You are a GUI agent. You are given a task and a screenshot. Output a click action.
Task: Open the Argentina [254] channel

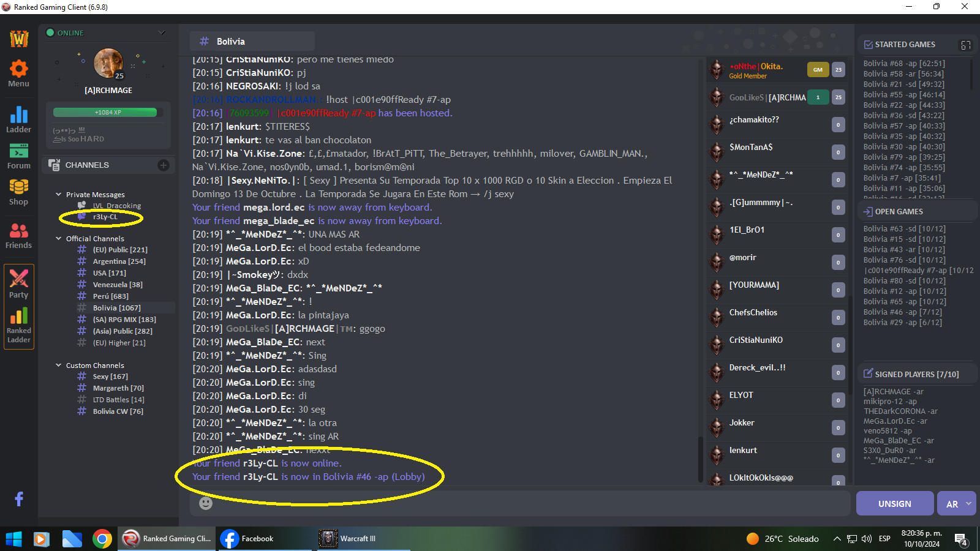[x=119, y=261]
